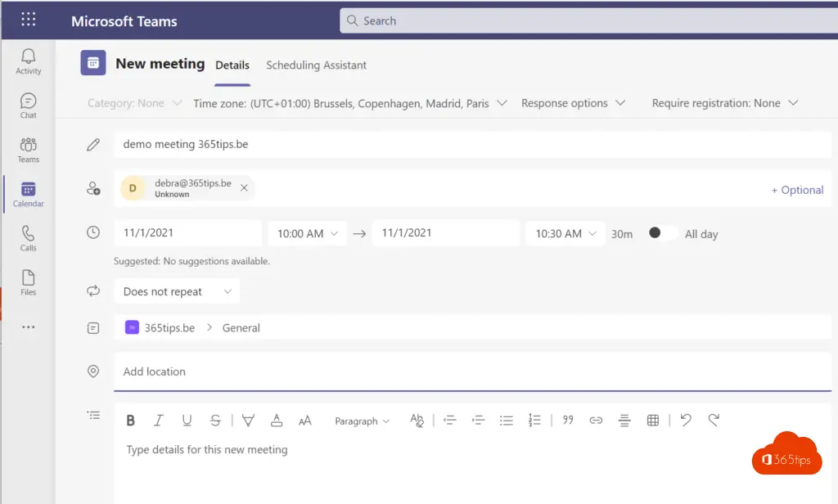
Task: Open the app launcher waffle icon
Action: click(x=29, y=20)
